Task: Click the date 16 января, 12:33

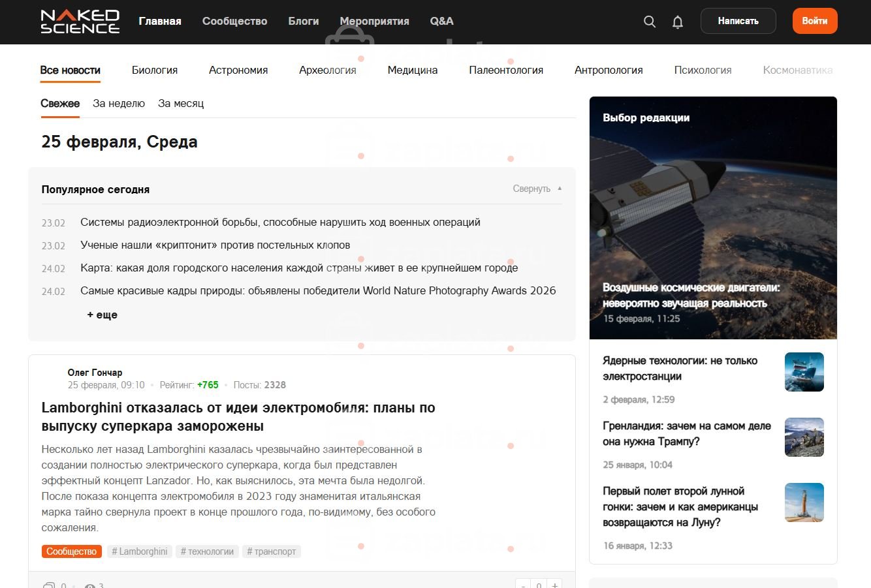Action: (638, 546)
